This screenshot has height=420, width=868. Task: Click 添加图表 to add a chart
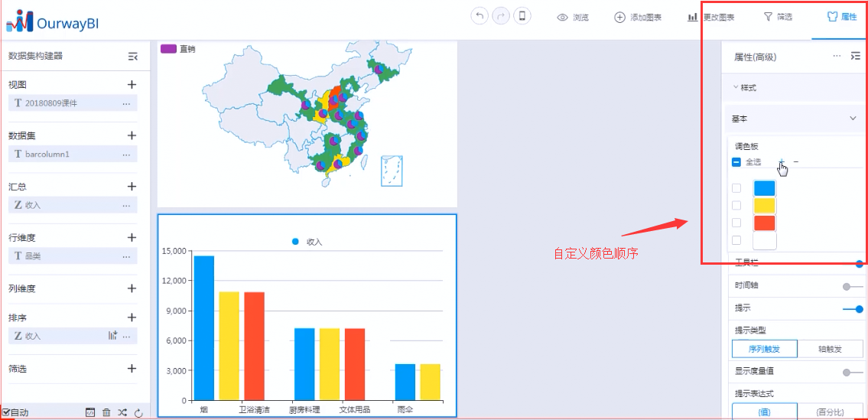click(x=638, y=17)
